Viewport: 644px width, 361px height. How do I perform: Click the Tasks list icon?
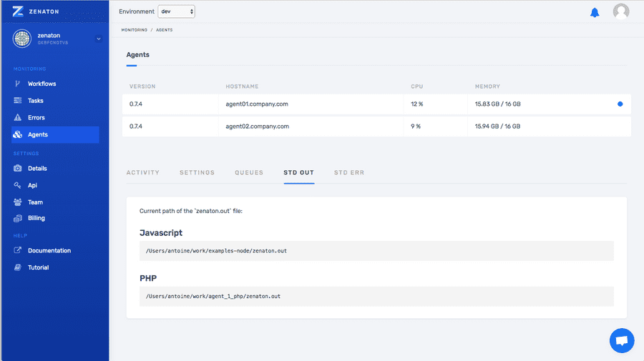17,101
